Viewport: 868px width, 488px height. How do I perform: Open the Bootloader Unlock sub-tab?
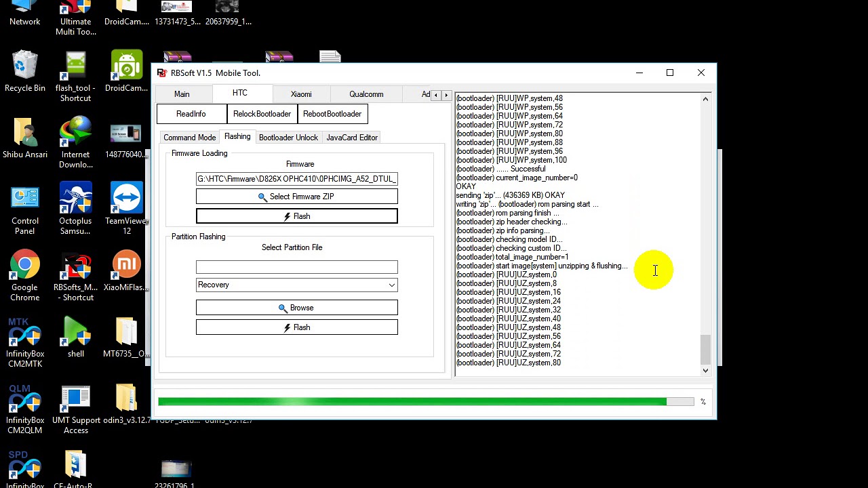click(x=288, y=138)
